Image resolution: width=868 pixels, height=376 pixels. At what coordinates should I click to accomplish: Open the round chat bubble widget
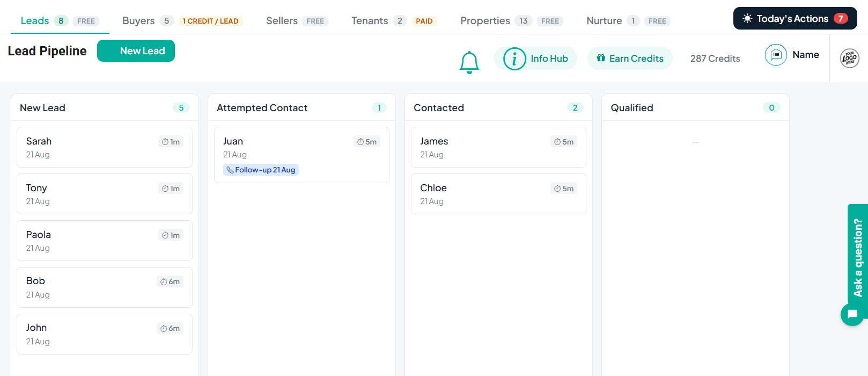[x=852, y=314]
